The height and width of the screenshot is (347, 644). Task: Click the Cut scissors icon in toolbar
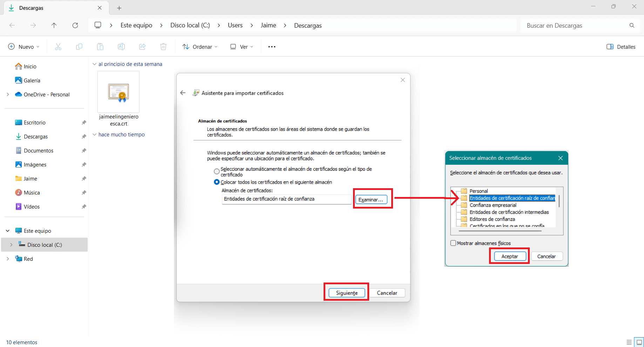coord(58,47)
